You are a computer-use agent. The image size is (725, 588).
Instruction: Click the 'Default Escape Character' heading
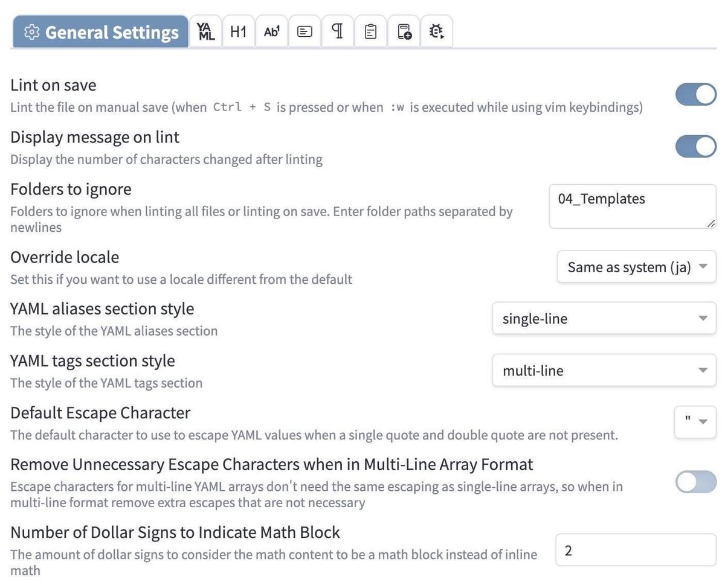coord(100,412)
